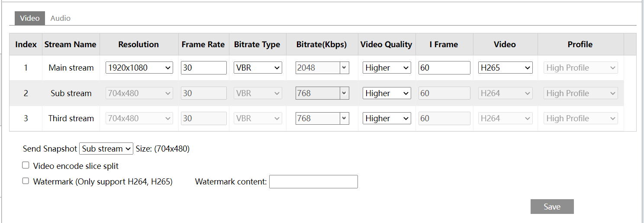Click the Save button
Viewport: 644px width, 223px height.
click(x=552, y=207)
